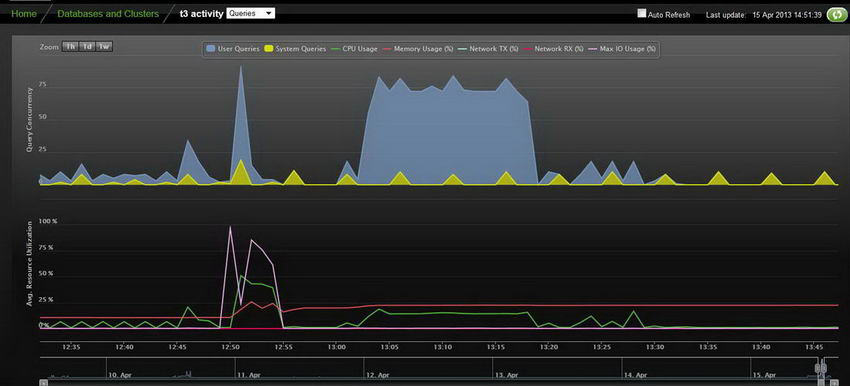Open Databases and Clusters breadcrumb

(x=108, y=14)
